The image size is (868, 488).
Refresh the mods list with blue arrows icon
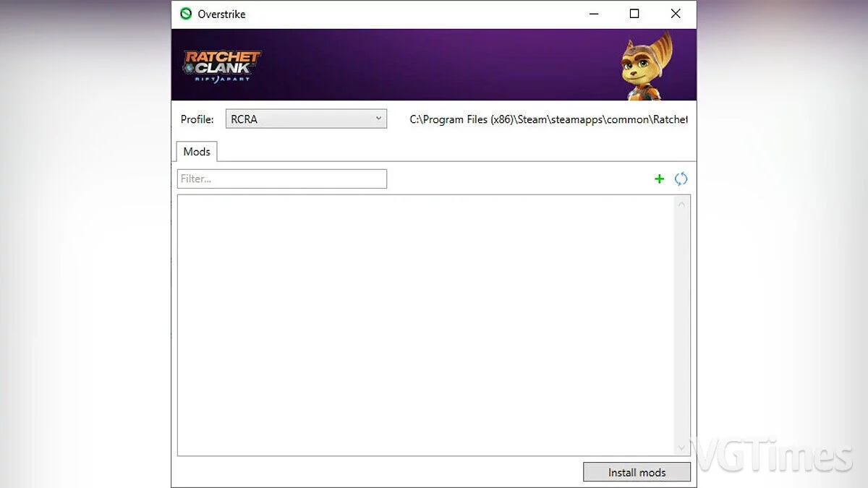[681, 179]
